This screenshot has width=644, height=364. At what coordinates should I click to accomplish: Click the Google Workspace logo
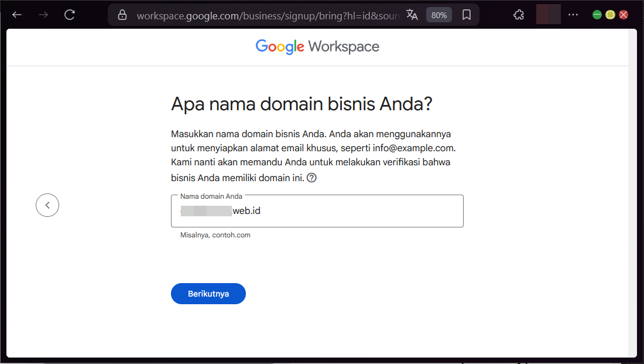pos(317,46)
